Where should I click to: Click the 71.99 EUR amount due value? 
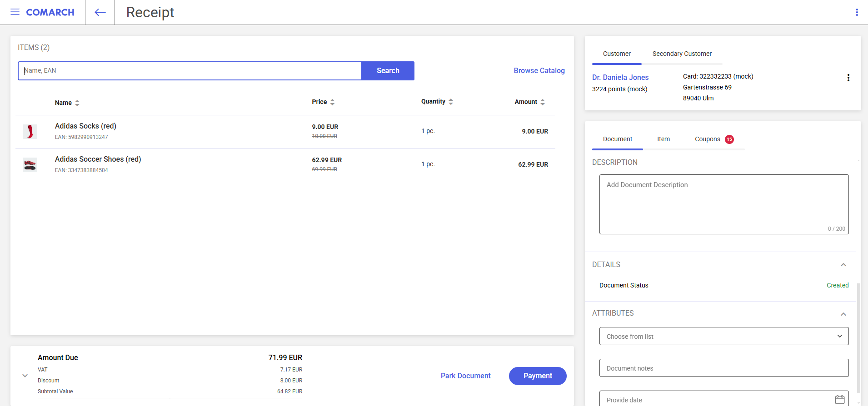pyautogui.click(x=285, y=358)
